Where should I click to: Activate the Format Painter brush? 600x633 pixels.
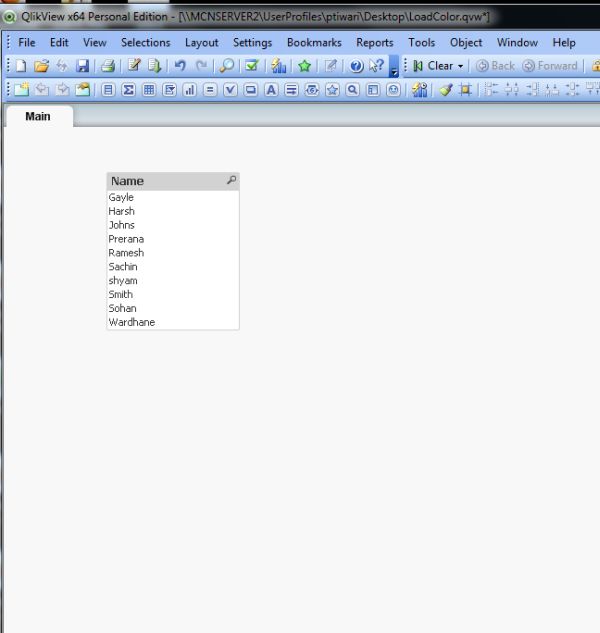tap(446, 89)
